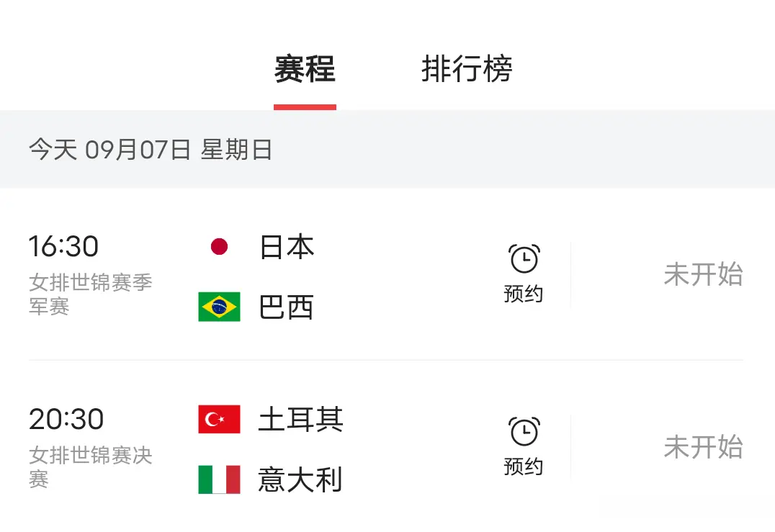775x532 pixels.
Task: Select the team name 巴西
Action: pos(286,307)
